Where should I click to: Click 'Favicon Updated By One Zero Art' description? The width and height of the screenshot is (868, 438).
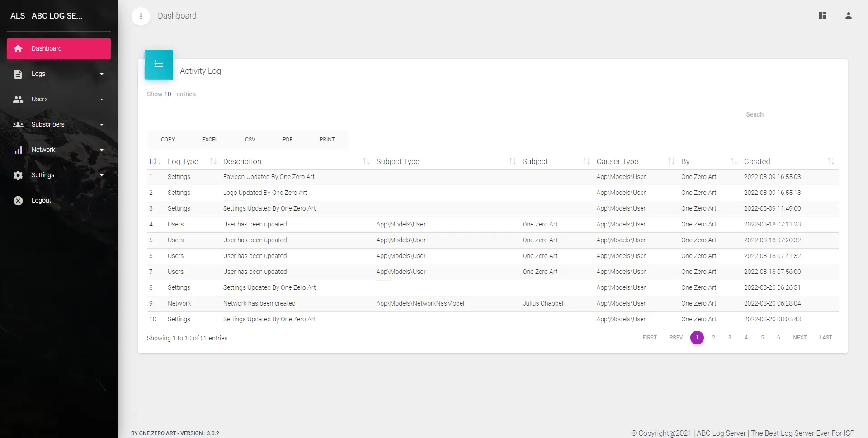click(x=269, y=177)
